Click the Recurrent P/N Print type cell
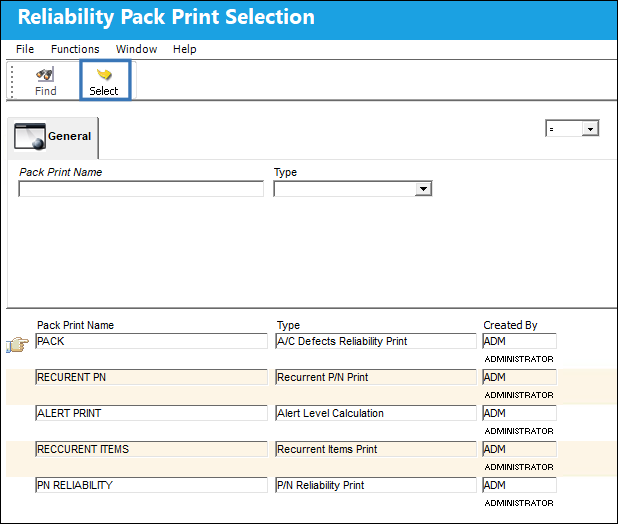The width and height of the screenshot is (618, 524). [x=376, y=377]
